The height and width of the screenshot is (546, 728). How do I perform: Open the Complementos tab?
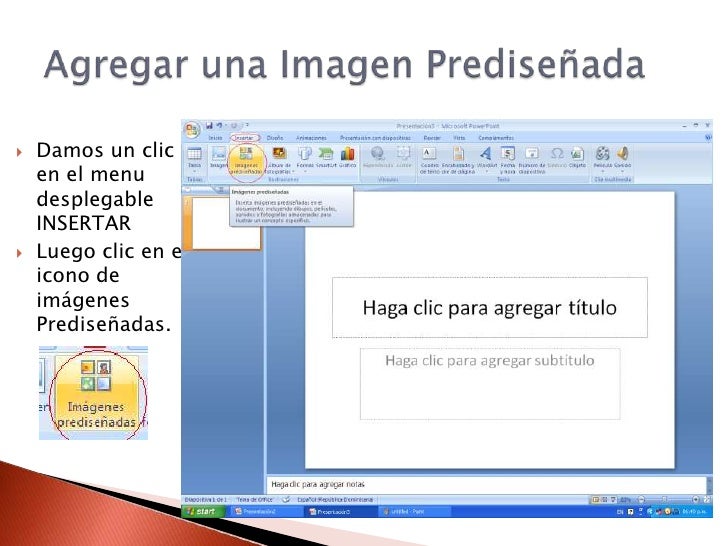[496, 138]
